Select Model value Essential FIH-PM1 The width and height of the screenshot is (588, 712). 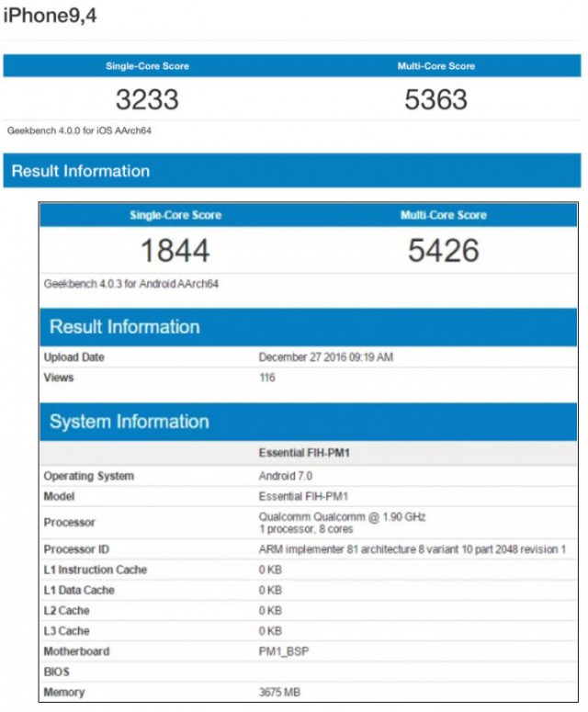pyautogui.click(x=303, y=497)
